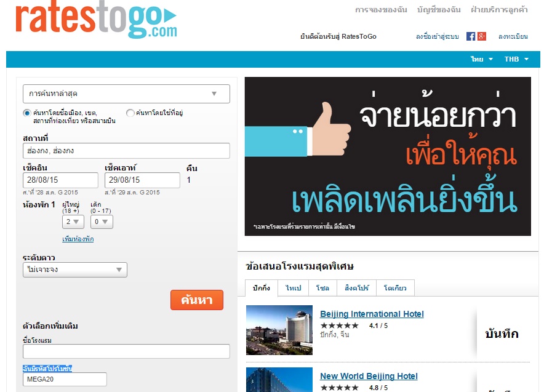Click the promo code field MEGA20
544x392 pixels.
65,379
